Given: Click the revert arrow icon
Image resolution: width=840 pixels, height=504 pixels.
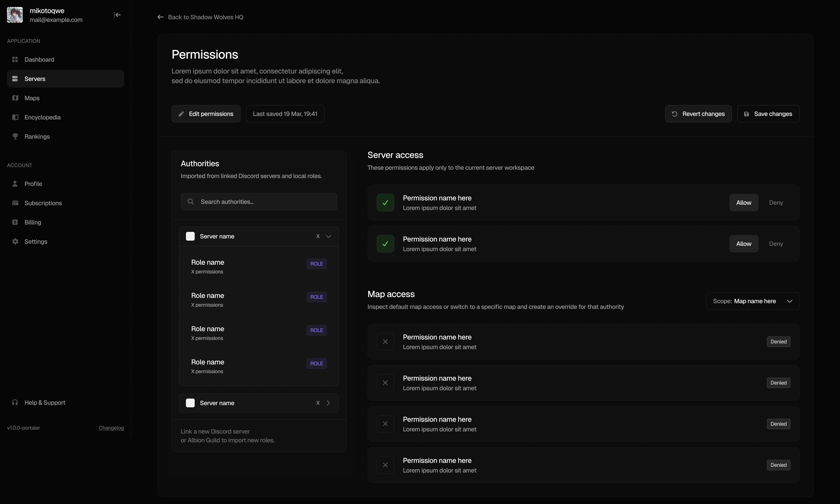Looking at the screenshot, I should [675, 114].
